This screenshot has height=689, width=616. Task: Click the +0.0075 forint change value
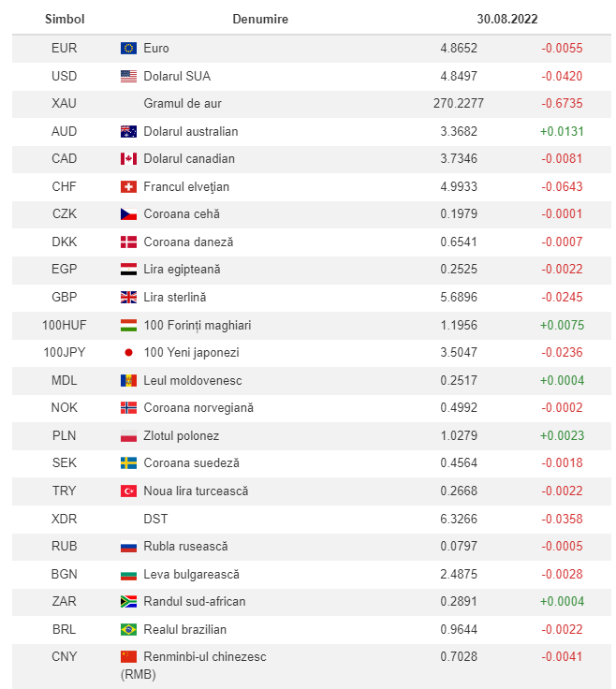[x=562, y=325]
